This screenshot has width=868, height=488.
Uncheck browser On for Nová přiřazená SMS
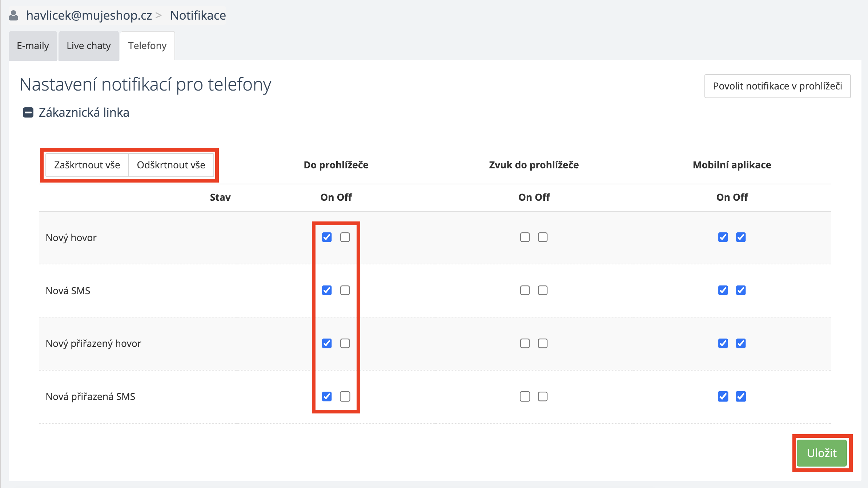click(327, 397)
